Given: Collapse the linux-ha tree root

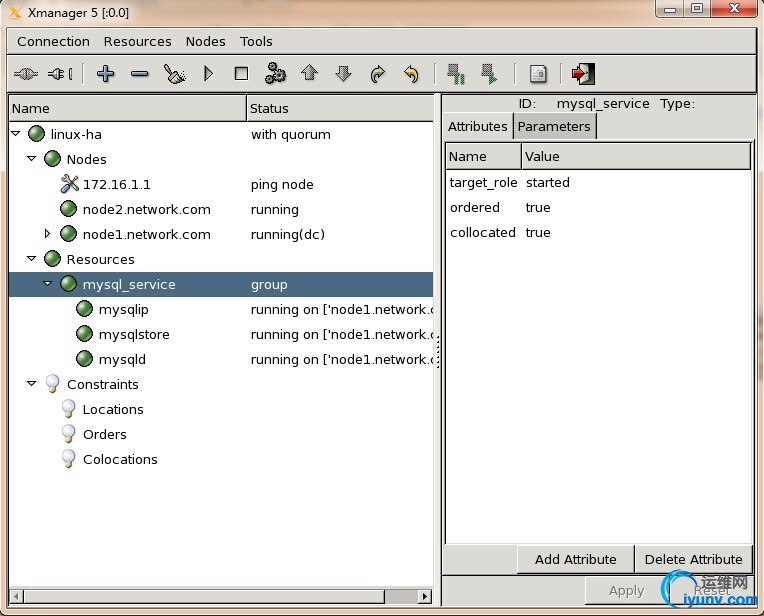Looking at the screenshot, I should [x=16, y=133].
